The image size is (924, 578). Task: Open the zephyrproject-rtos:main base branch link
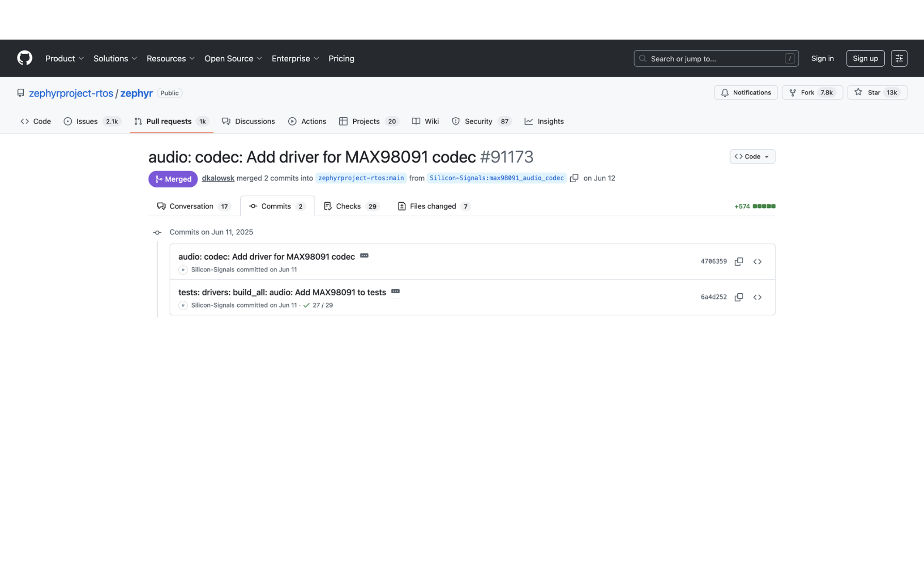coord(361,178)
